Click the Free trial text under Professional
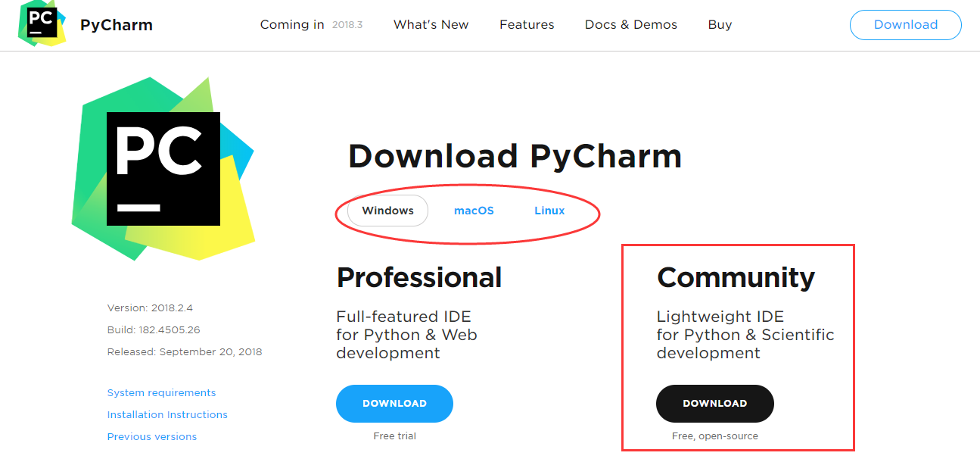The width and height of the screenshot is (980, 459). click(x=394, y=436)
